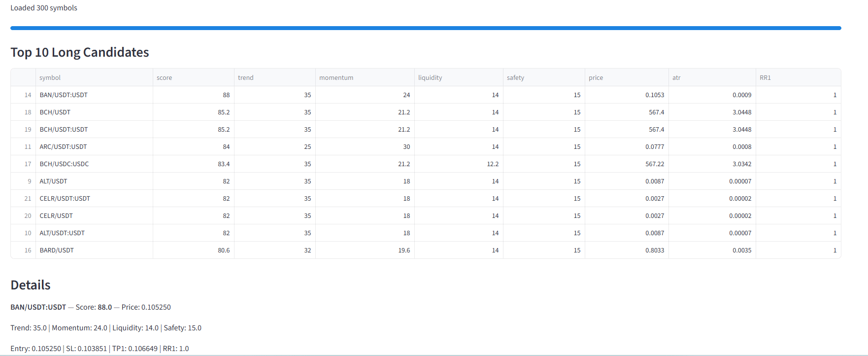
Task: Click the Top 10 Long Candidates heading
Action: coord(80,52)
